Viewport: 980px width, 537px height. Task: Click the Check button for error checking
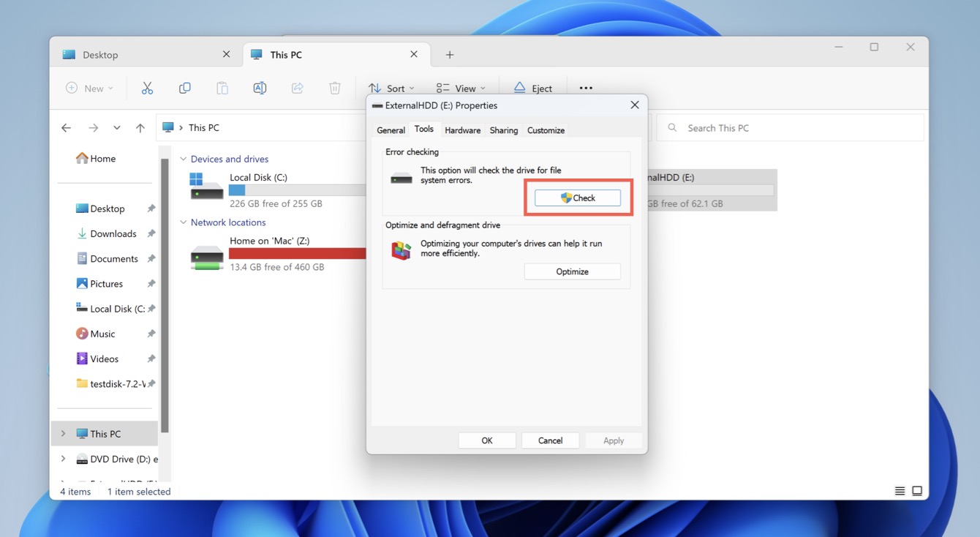[578, 198]
